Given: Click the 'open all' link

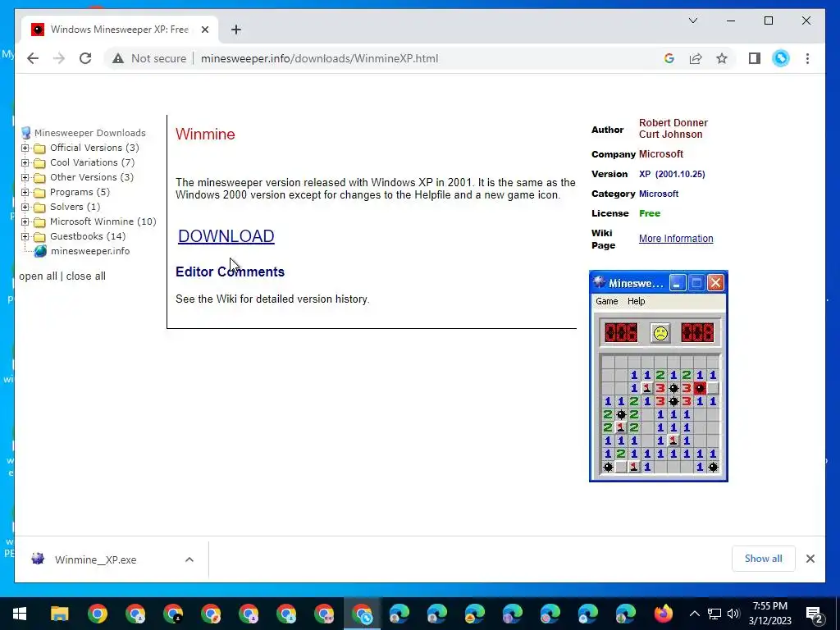Looking at the screenshot, I should point(38,276).
